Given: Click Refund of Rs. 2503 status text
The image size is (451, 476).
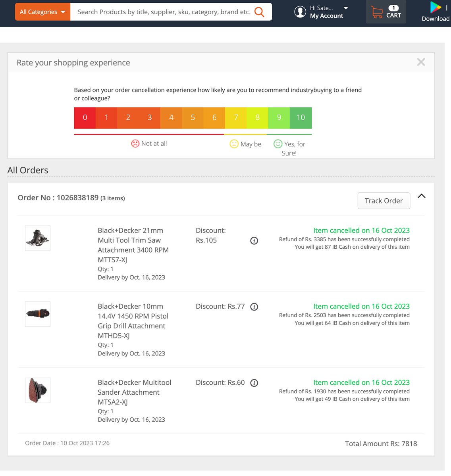Looking at the screenshot, I should (x=344, y=315).
